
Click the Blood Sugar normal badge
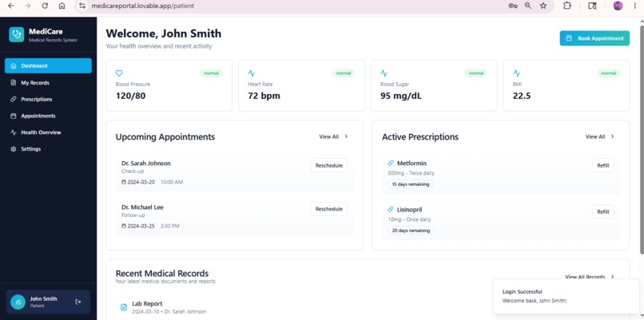coord(476,73)
